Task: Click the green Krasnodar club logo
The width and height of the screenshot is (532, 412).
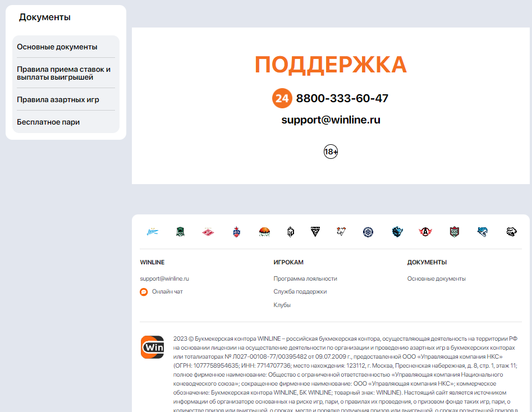Action: click(x=181, y=232)
